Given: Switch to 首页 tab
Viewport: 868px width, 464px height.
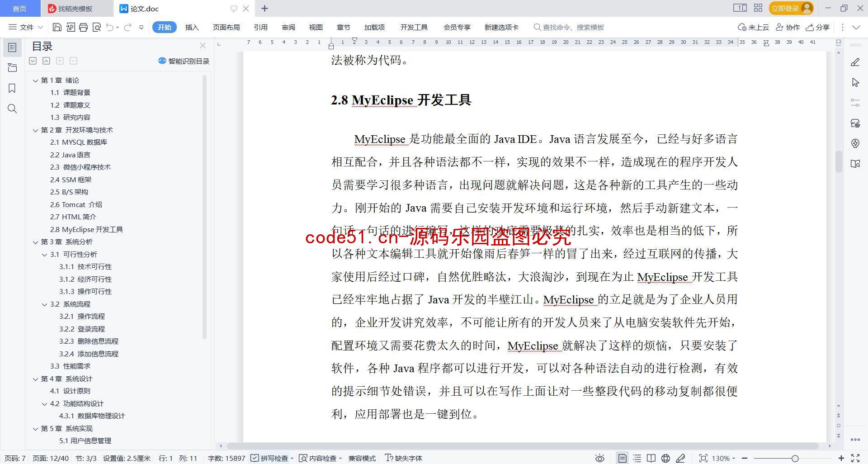Looking at the screenshot, I should [19, 9].
